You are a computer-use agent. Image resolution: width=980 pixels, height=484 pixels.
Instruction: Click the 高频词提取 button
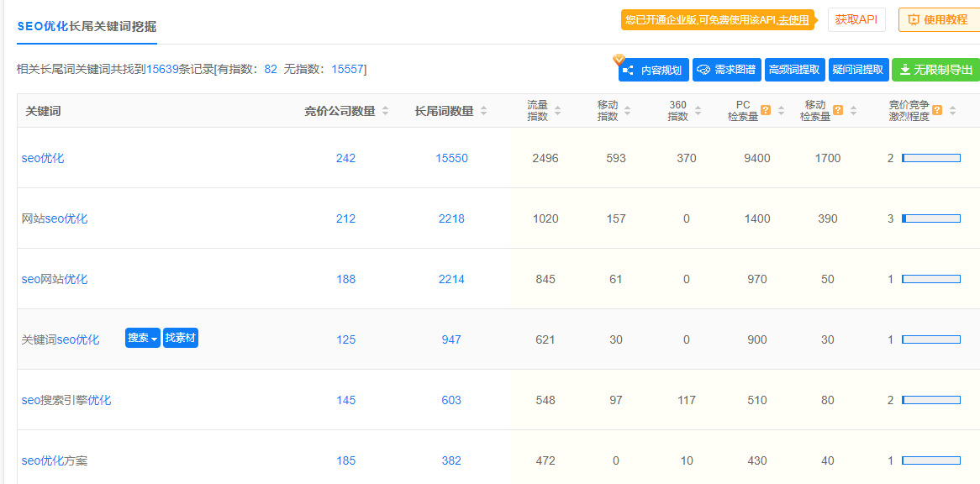click(x=794, y=70)
